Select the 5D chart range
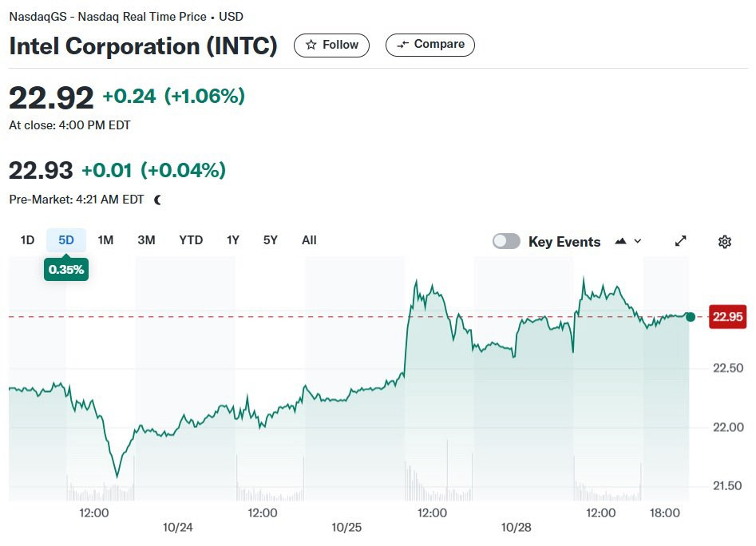 [66, 240]
